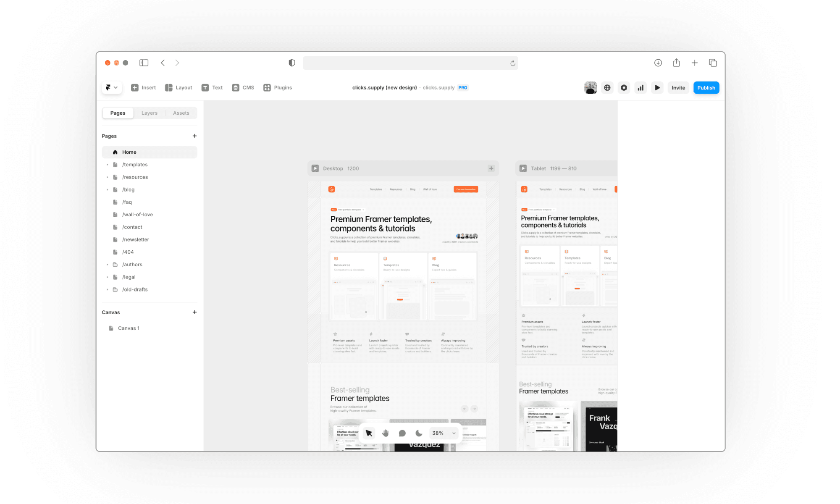Click the Publish button
The image size is (840, 504).
pos(706,88)
